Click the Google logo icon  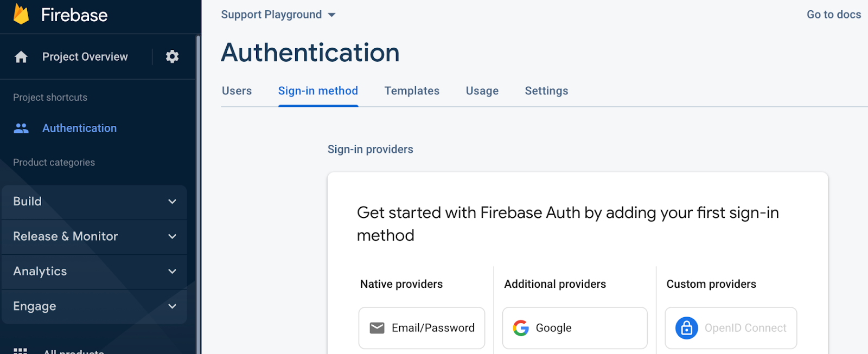point(521,328)
